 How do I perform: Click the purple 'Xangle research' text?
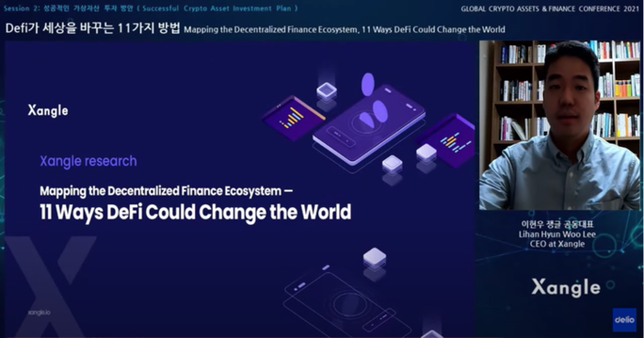coord(88,161)
